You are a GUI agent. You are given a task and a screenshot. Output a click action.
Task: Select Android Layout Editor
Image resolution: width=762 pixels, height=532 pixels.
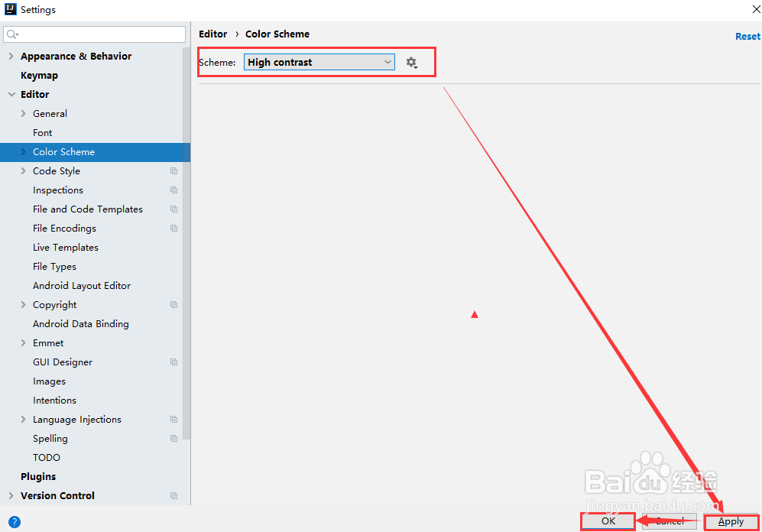click(82, 286)
